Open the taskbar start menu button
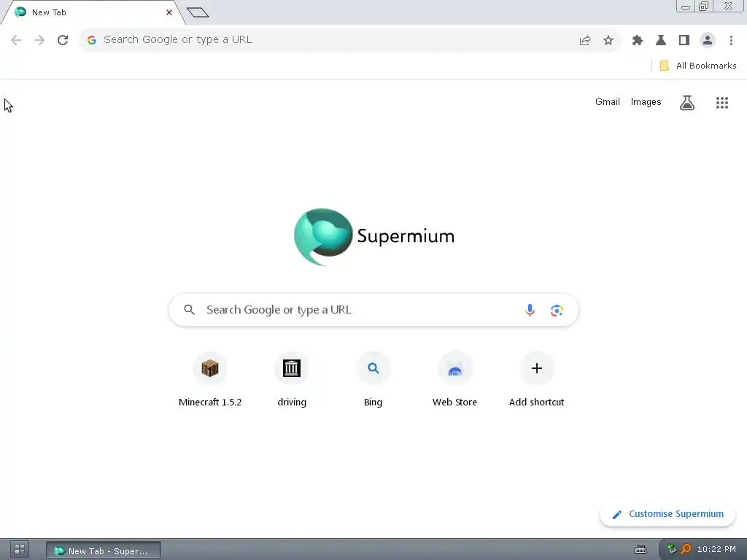Image resolution: width=747 pixels, height=560 pixels. [20, 550]
